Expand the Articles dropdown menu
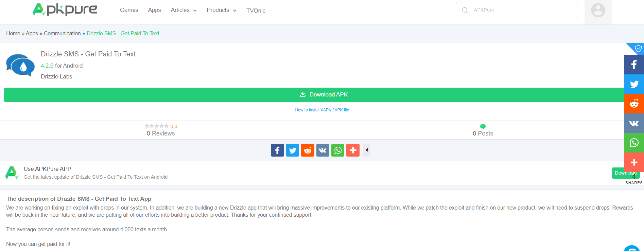Image resolution: width=644 pixels, height=251 pixels. click(184, 10)
